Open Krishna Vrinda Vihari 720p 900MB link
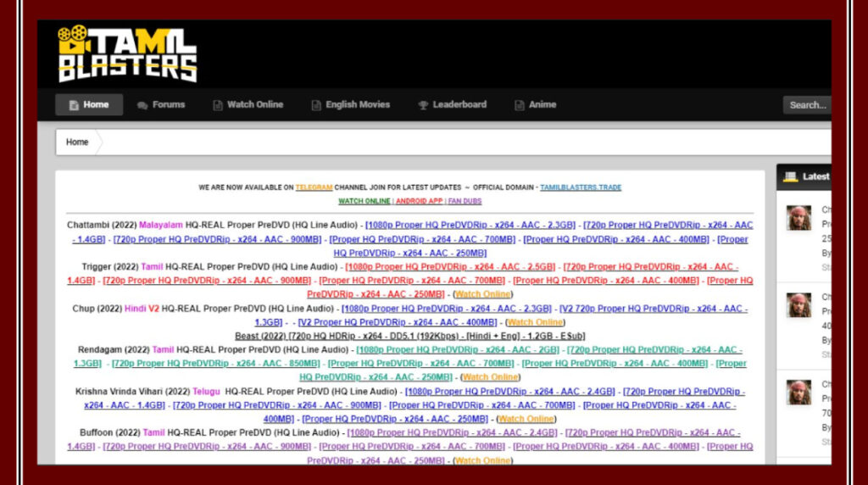Viewport: 868px width, 485px height. [277, 405]
